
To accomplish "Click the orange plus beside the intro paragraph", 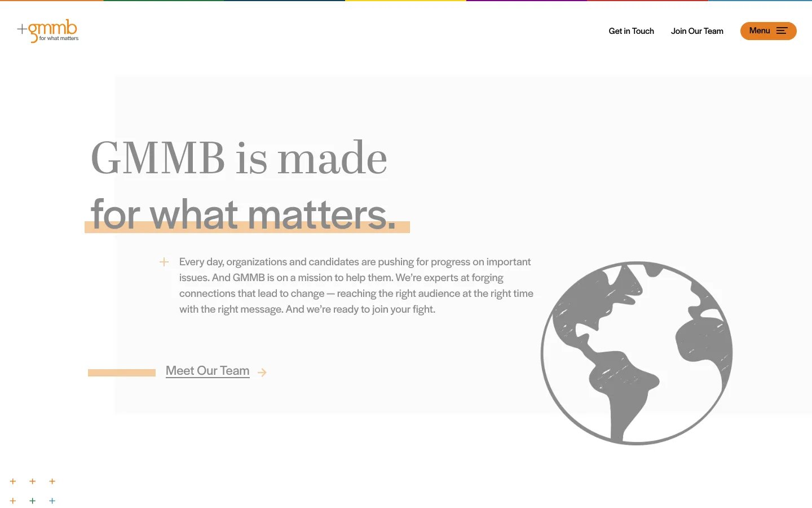I will click(x=164, y=261).
